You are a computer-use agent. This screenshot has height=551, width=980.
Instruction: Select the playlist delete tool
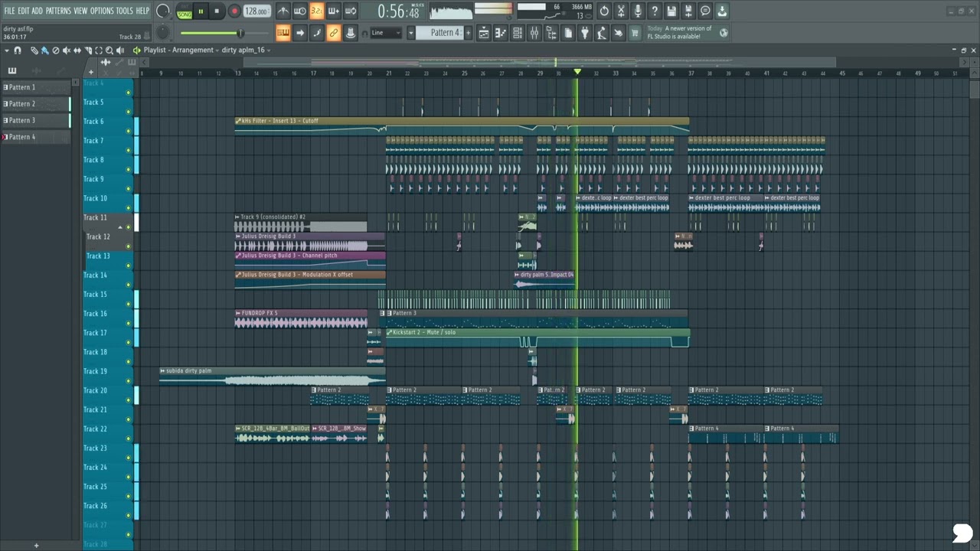coord(56,51)
